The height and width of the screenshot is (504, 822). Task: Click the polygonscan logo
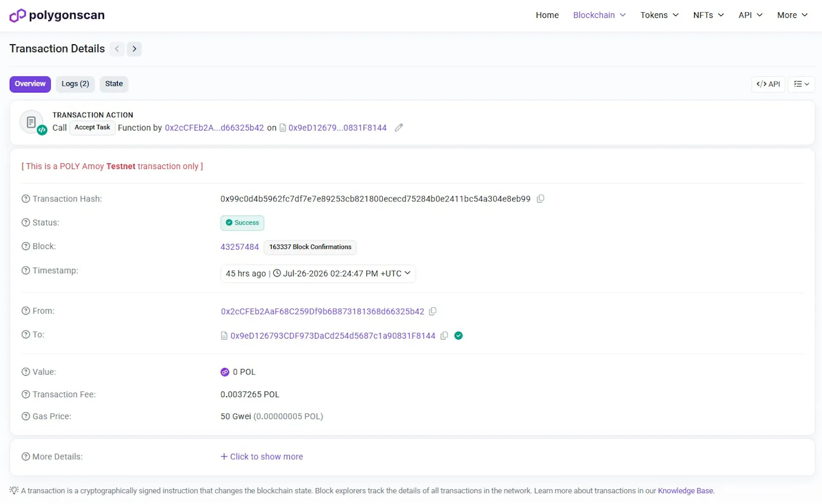click(57, 15)
